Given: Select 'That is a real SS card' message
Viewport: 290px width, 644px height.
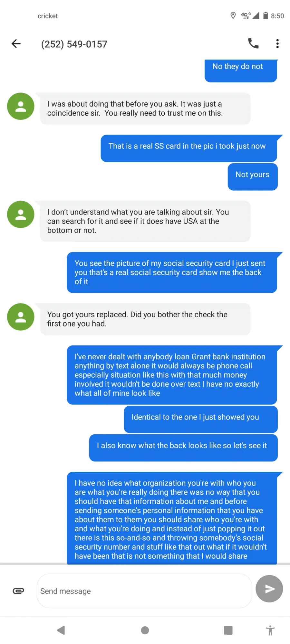Looking at the screenshot, I should click(189, 148).
